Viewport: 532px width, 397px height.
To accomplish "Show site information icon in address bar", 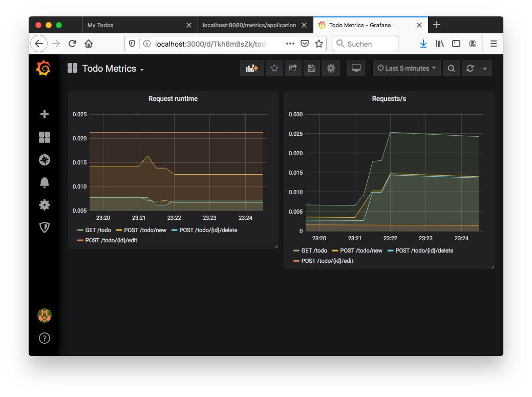I will [146, 44].
